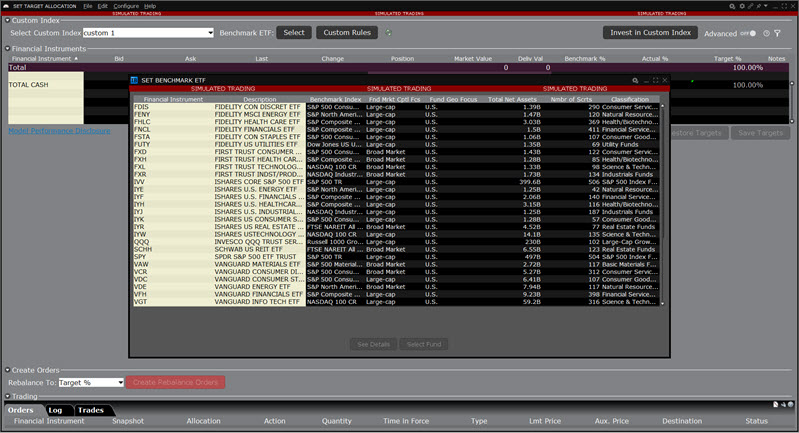Select the VGT Vanguard Info Tech row
The width and height of the screenshot is (799, 433).
pyautogui.click(x=396, y=302)
